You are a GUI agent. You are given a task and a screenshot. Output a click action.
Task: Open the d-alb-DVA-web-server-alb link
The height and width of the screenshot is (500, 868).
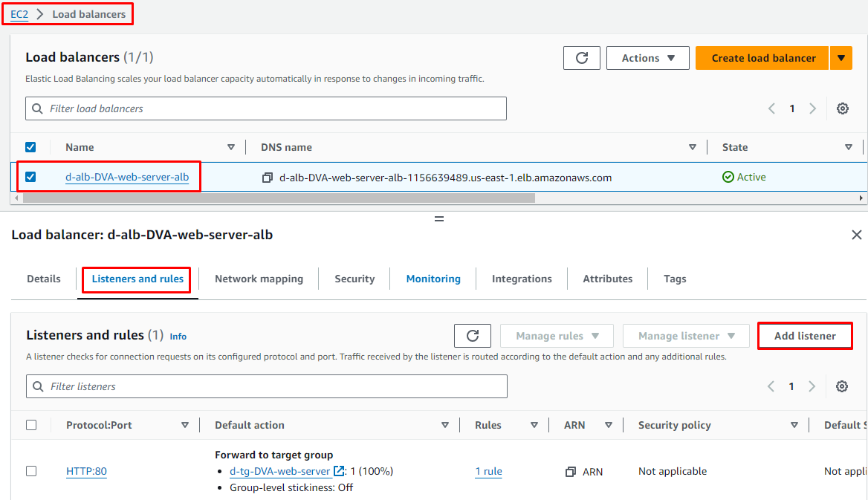coord(127,177)
